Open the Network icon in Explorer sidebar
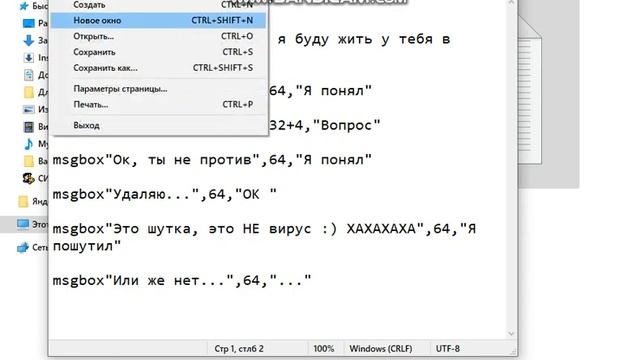This screenshot has height=360, width=640. point(23,247)
